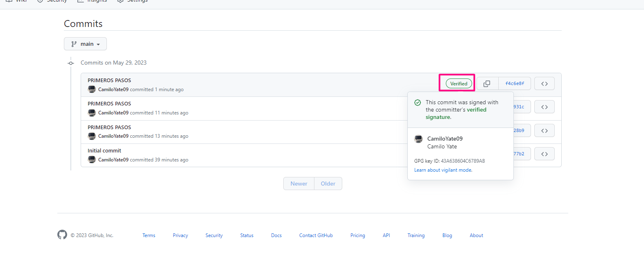644x262 pixels.
Task: Click the avatar in the signature popup
Action: 418,139
